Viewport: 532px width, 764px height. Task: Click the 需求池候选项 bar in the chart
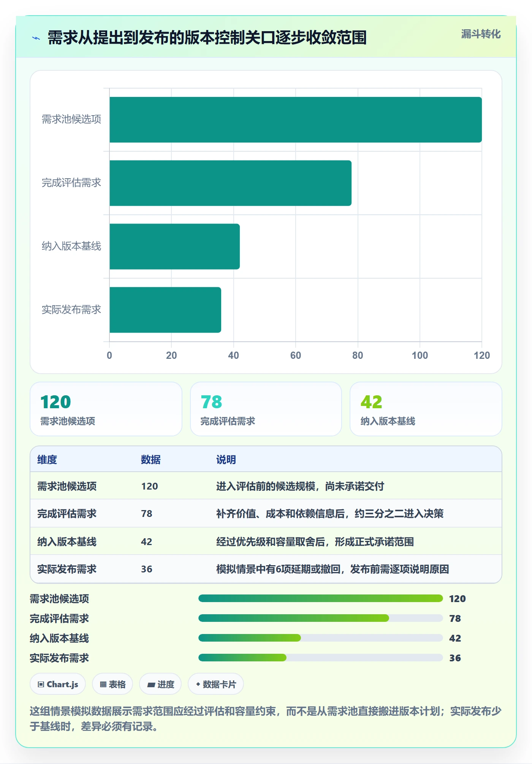click(x=296, y=120)
